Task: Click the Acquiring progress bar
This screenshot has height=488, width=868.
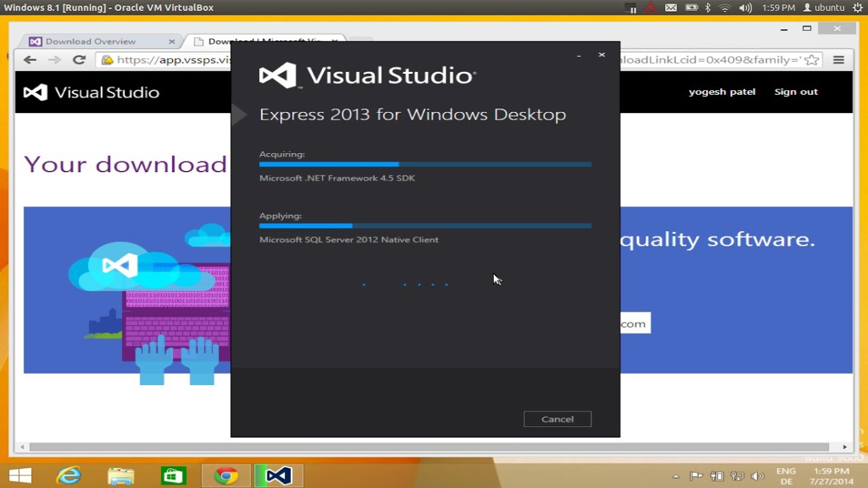Action: [x=425, y=164]
